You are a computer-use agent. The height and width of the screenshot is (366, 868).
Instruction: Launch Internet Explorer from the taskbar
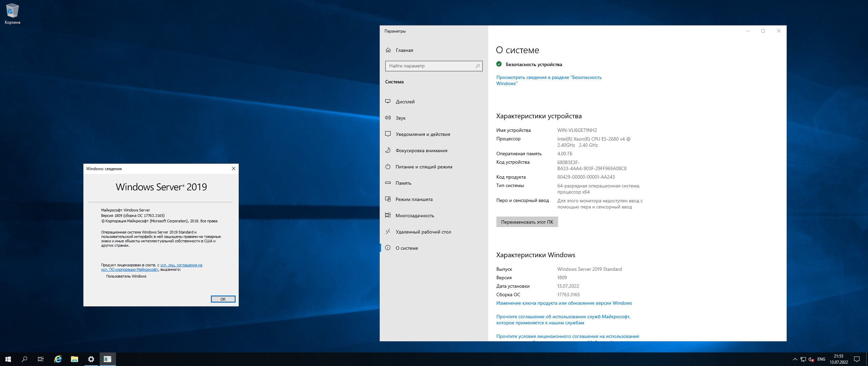(x=58, y=359)
